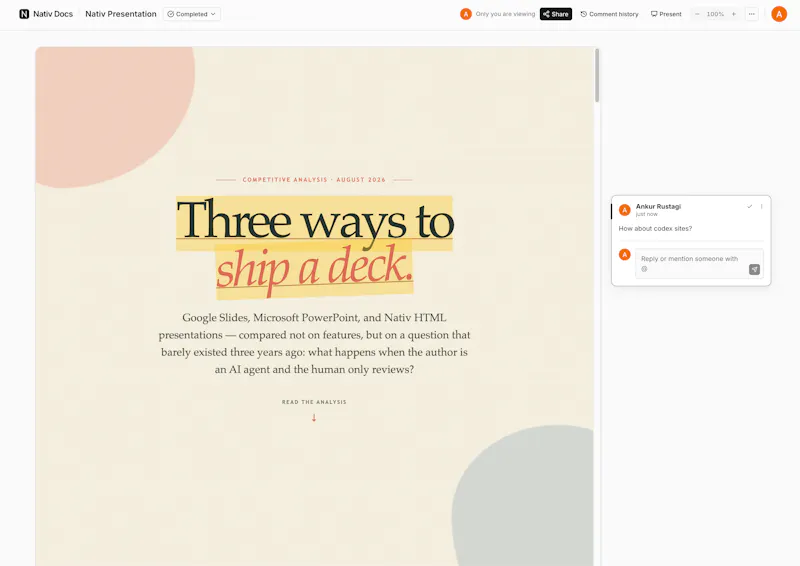The image size is (800, 566).
Task: Focus the reply input field
Action: pos(699,263)
